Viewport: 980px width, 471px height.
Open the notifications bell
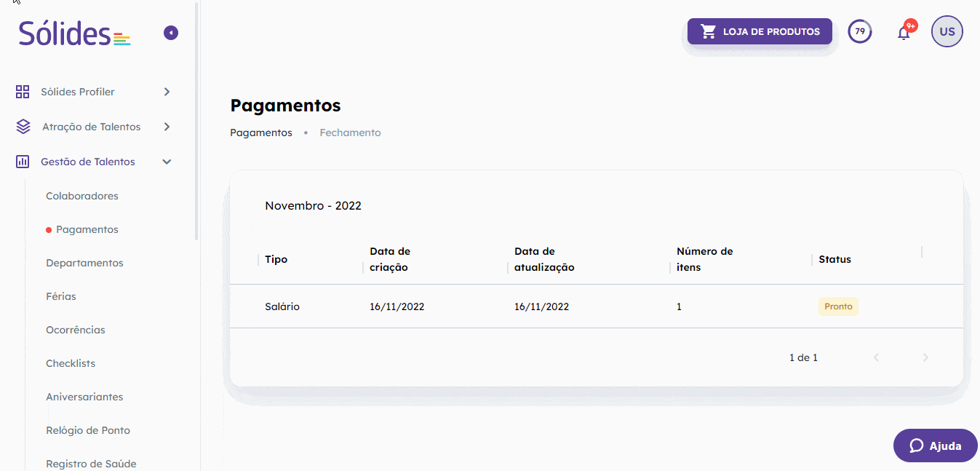[904, 32]
